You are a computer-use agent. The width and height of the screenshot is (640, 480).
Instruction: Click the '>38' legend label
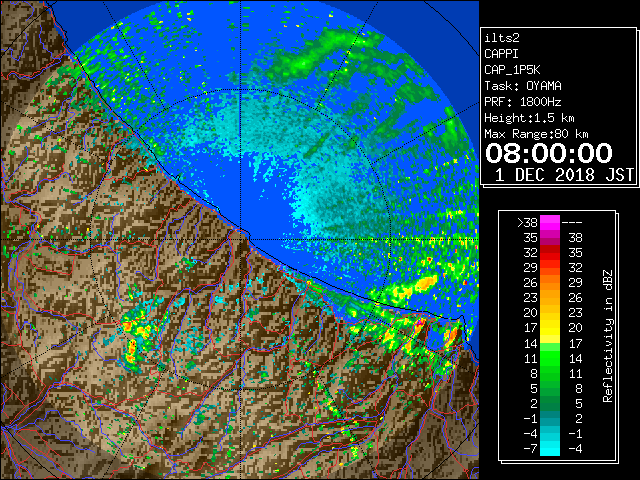tap(527, 223)
